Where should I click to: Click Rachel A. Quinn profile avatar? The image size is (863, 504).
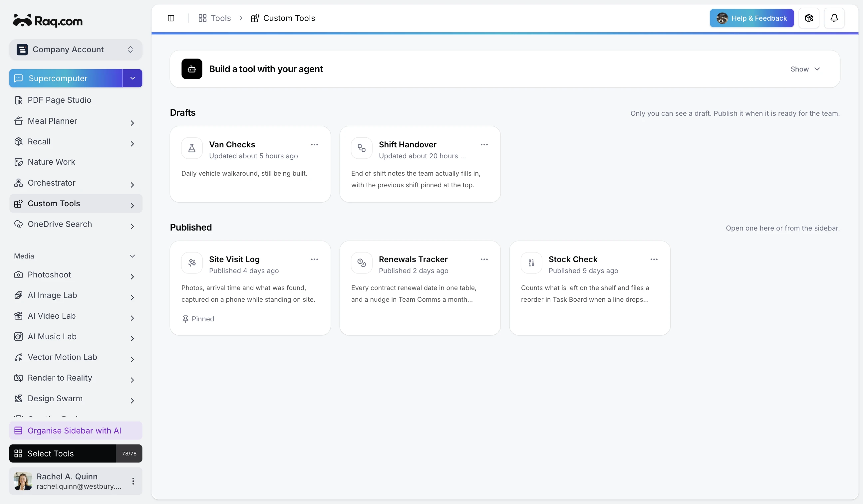(x=23, y=481)
